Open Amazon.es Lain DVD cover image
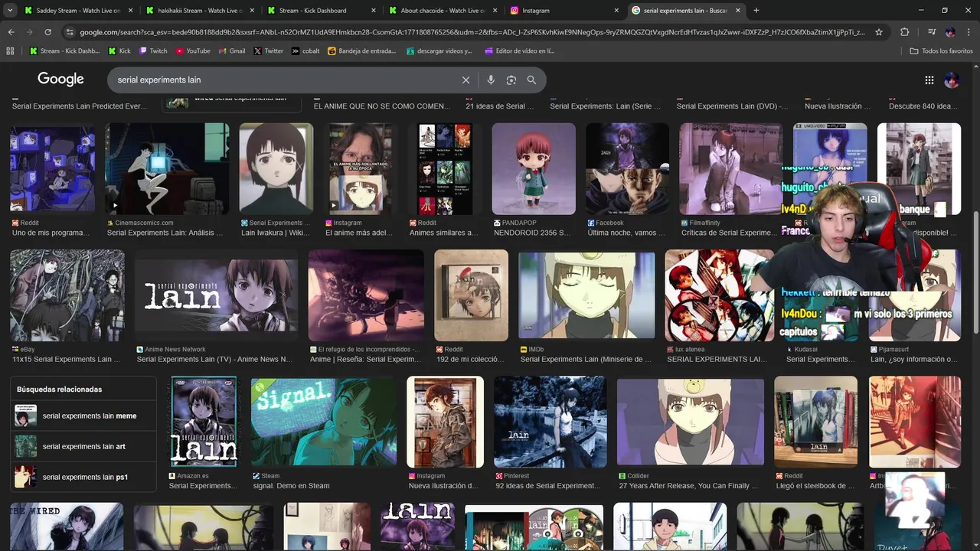This screenshot has width=980, height=551. click(x=203, y=422)
